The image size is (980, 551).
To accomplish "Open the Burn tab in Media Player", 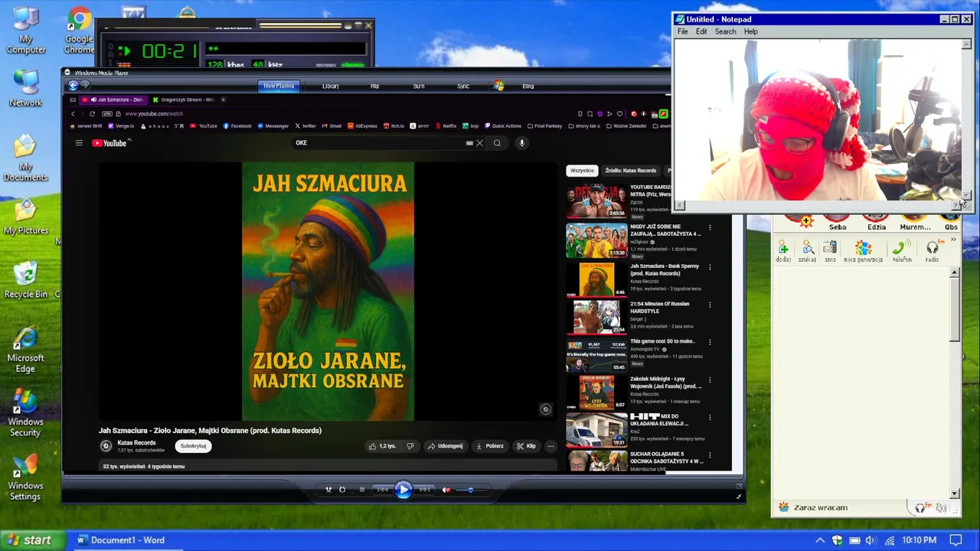I will 419,86.
